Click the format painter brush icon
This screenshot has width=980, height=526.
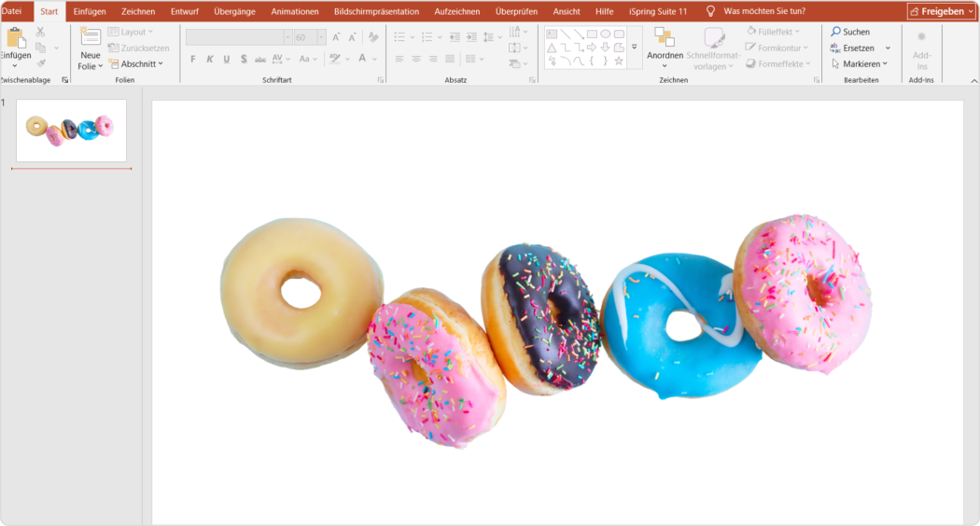(x=41, y=63)
